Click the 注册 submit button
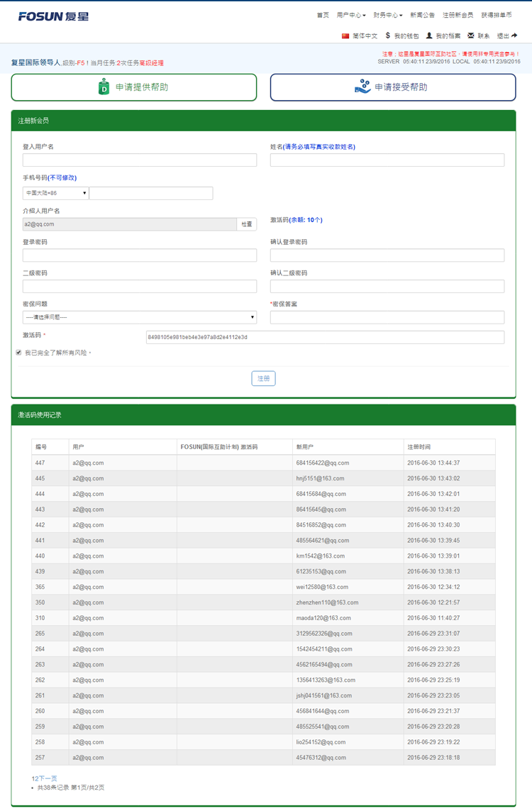 click(x=263, y=378)
